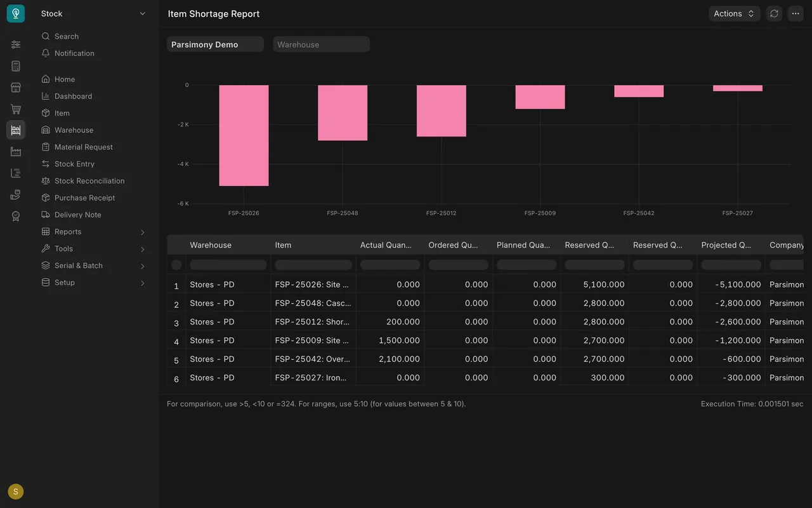Open the three-dots more options menu

pos(796,13)
